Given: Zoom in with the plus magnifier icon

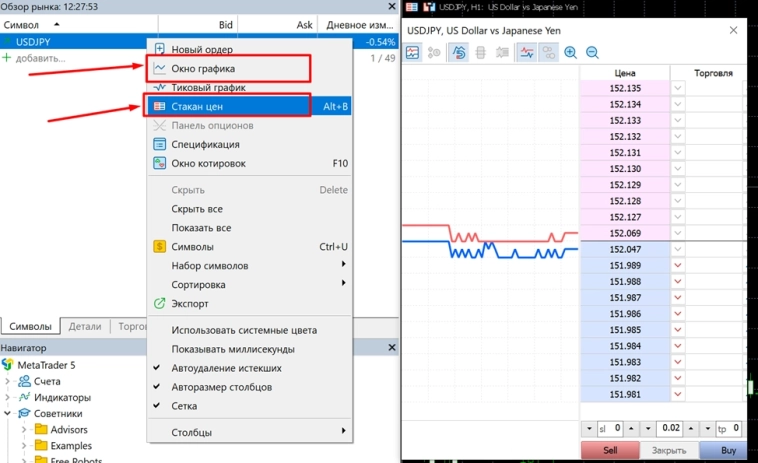Looking at the screenshot, I should click(570, 52).
